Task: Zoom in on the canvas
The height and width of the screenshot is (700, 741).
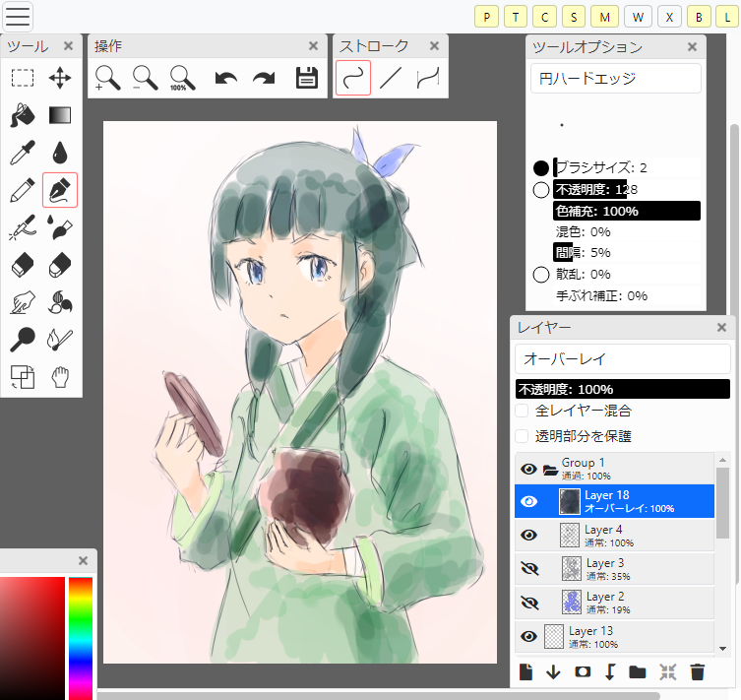Action: point(107,78)
